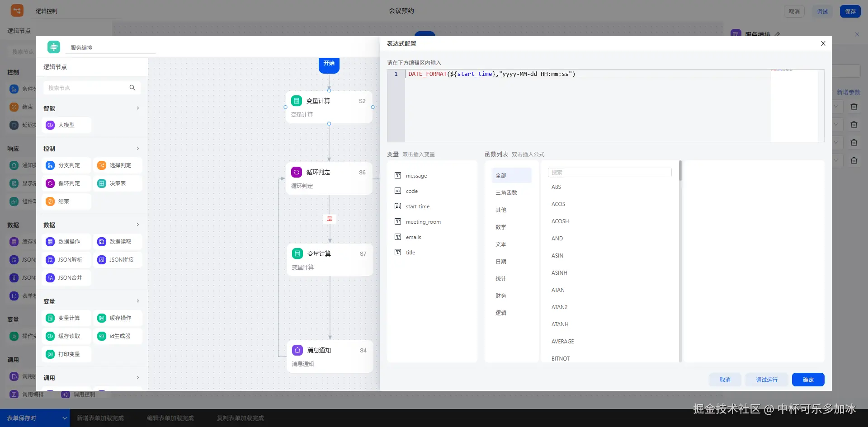Click the 调试 button in the top bar

click(x=822, y=11)
